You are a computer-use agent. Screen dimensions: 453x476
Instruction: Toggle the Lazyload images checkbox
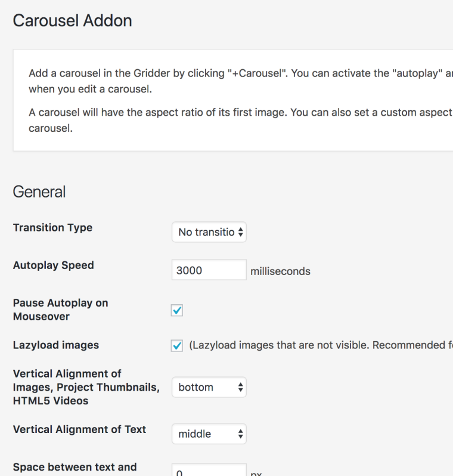point(177,346)
